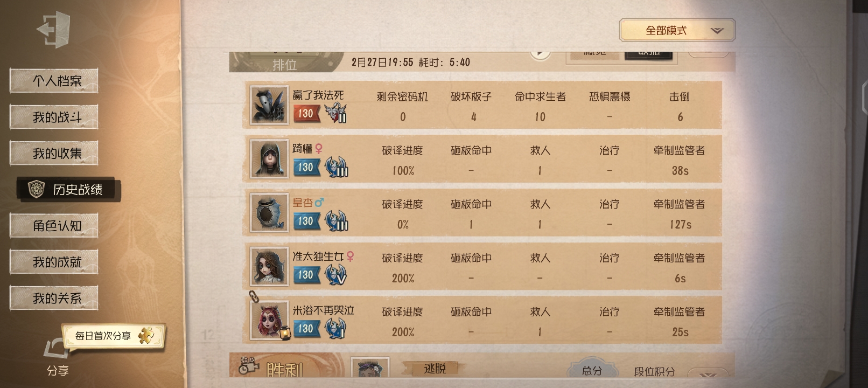Go to 我的收集 section
The width and height of the screenshot is (868, 388).
pos(54,153)
